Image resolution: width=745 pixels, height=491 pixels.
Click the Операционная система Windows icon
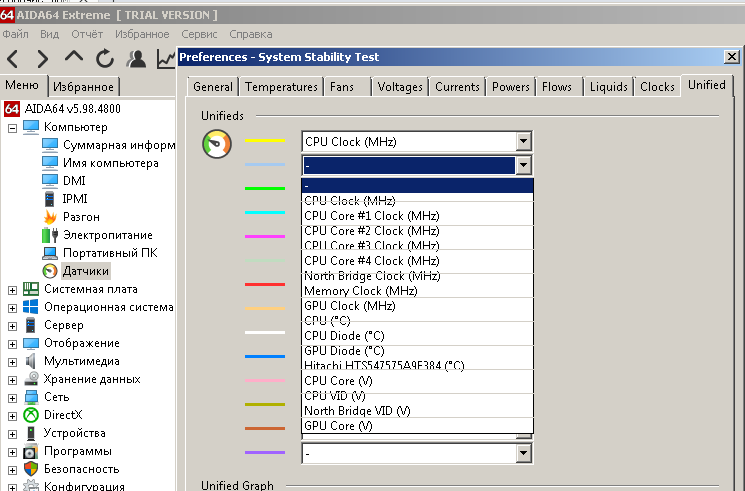[x=31, y=307]
